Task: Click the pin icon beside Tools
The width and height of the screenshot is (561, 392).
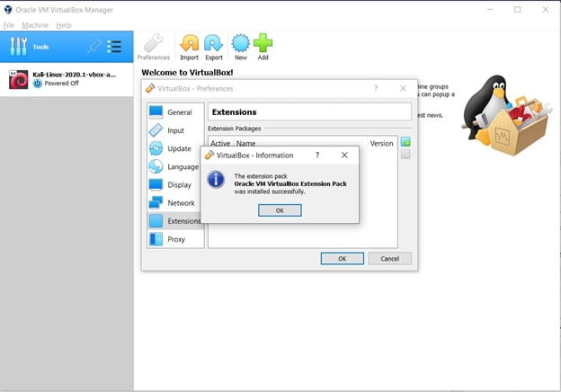Action: pos(94,47)
